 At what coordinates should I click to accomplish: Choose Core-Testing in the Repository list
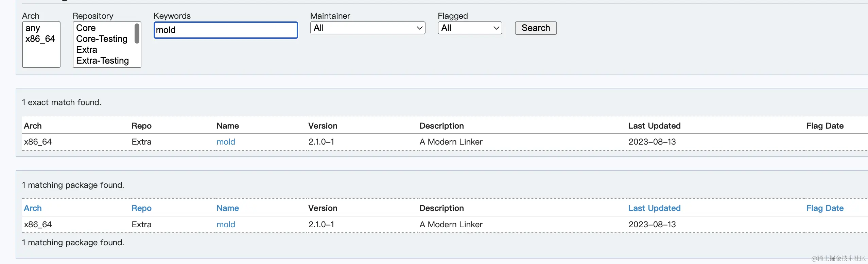click(102, 39)
